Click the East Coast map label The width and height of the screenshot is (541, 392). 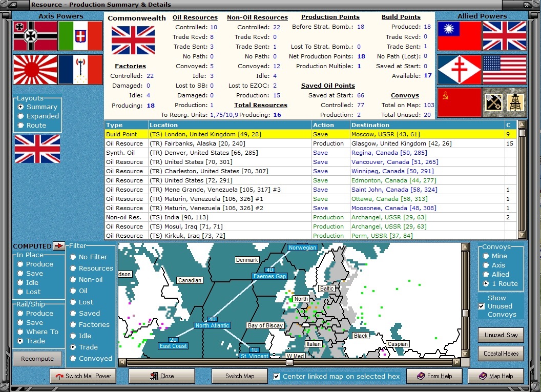(x=173, y=346)
